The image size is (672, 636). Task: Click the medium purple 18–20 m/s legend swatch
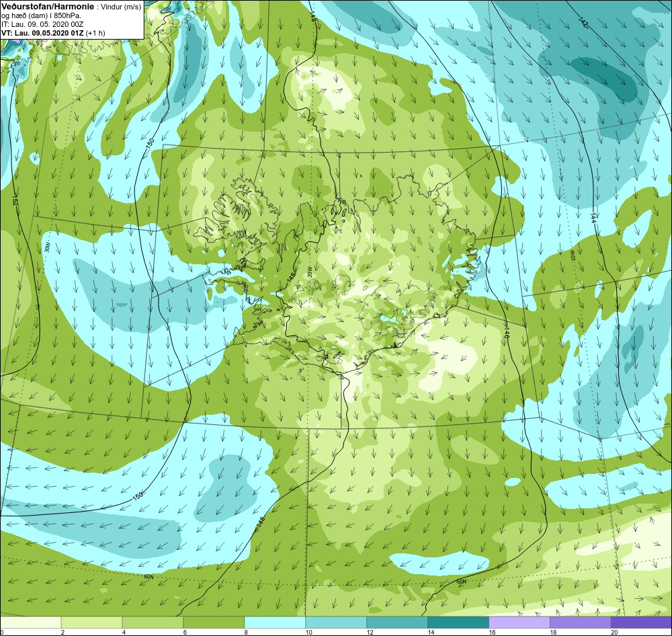[581, 622]
